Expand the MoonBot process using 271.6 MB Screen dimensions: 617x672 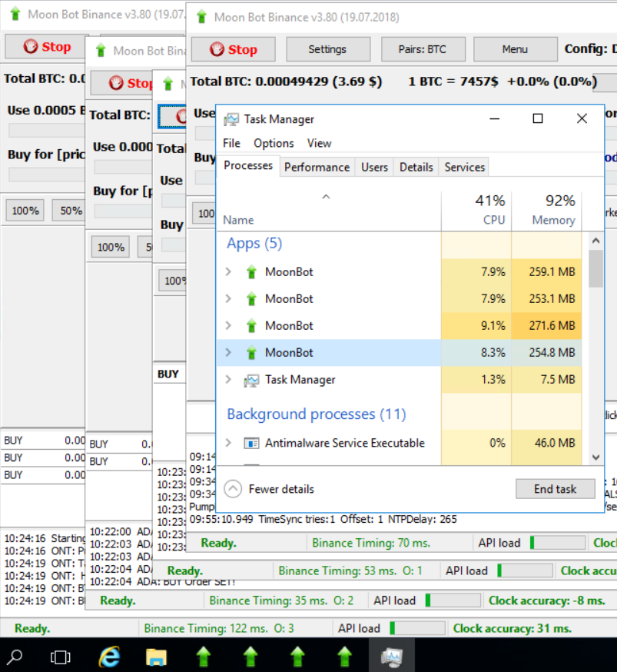[228, 326]
